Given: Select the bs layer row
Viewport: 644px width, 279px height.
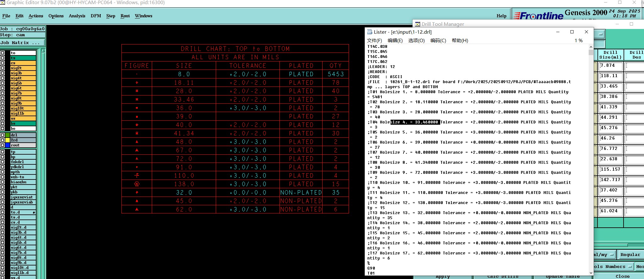Looking at the screenshot, I should tap(23, 123).
